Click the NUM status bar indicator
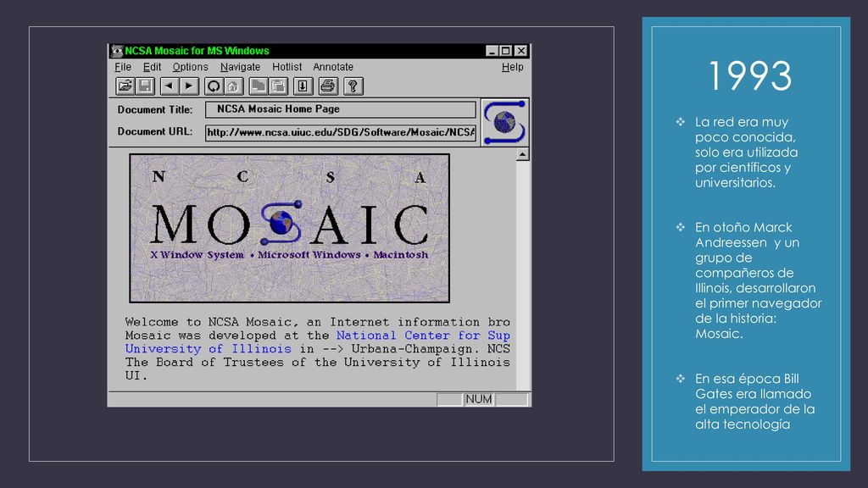 479,400
